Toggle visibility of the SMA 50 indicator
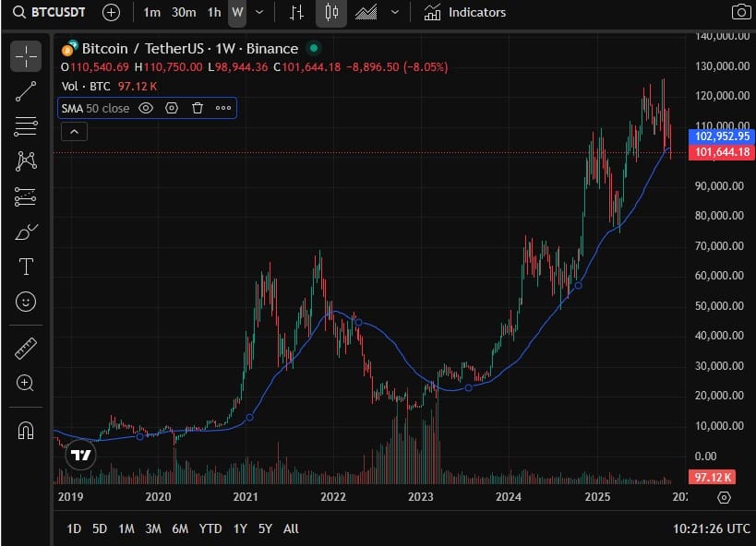Screen dimensions: 756x546 click(146, 108)
